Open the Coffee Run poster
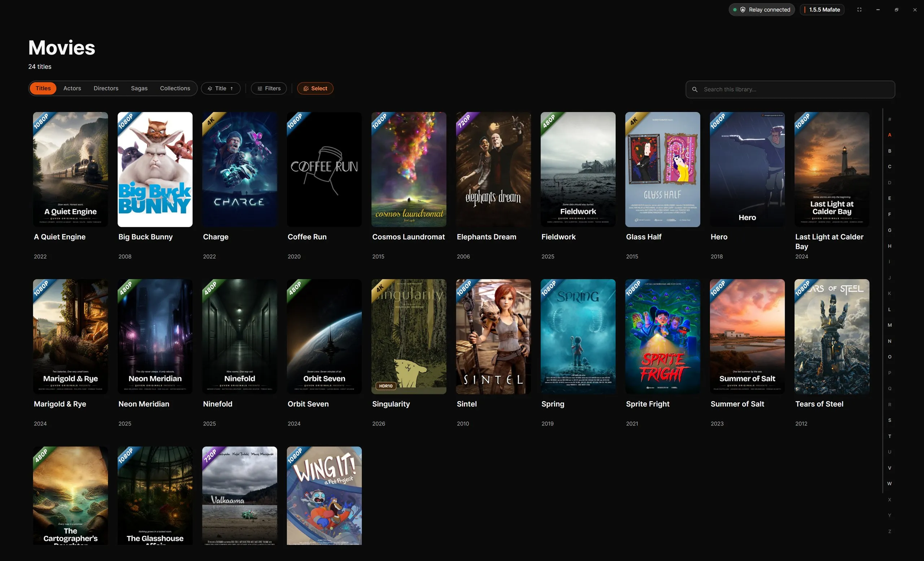The image size is (924, 561). click(x=324, y=170)
